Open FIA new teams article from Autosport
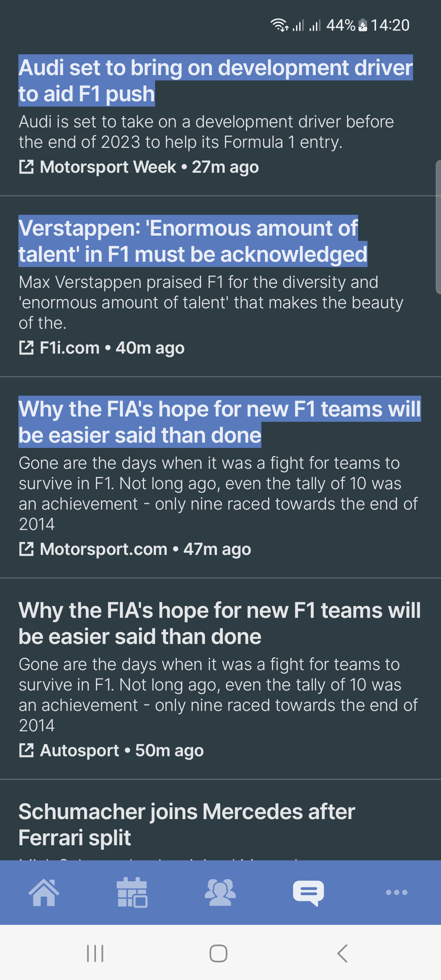This screenshot has height=980, width=441. tap(220, 623)
